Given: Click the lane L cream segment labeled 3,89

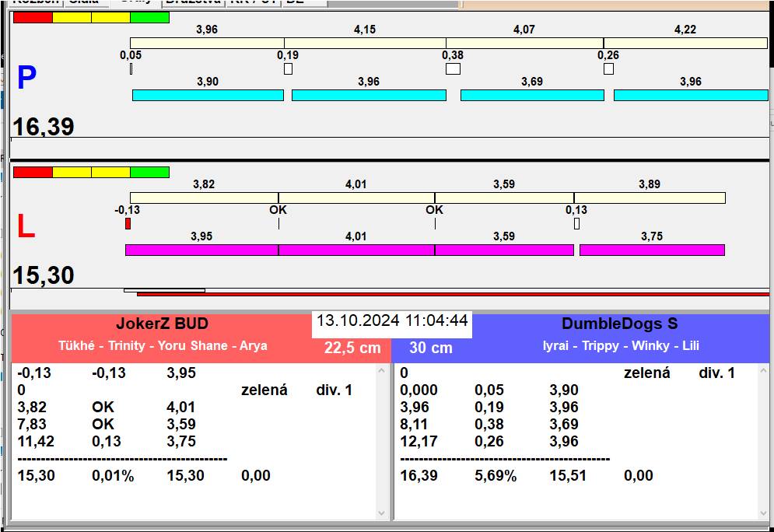Looking at the screenshot, I should (650, 198).
